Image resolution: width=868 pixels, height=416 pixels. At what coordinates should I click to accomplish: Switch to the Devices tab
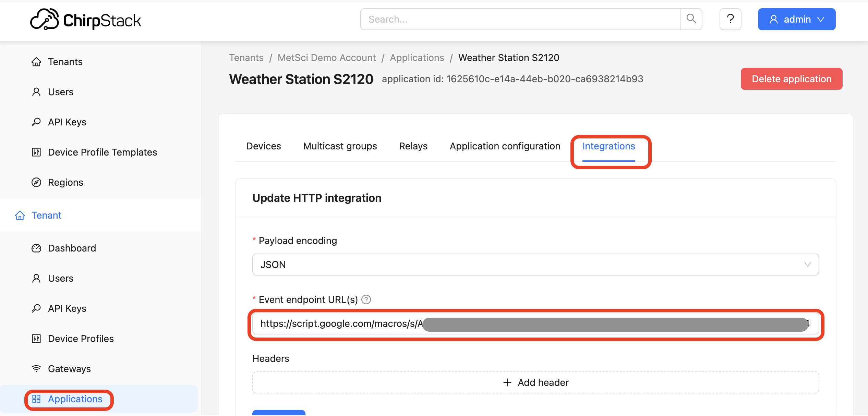coord(263,146)
